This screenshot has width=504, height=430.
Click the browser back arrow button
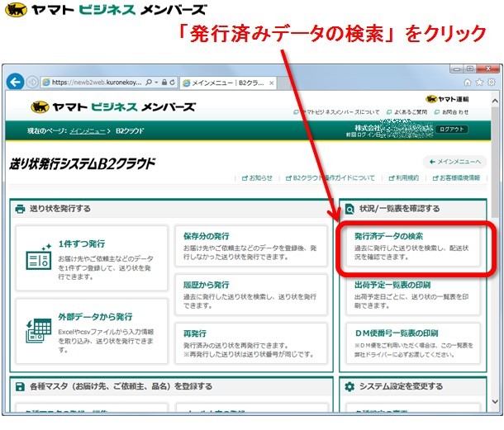tap(15, 82)
